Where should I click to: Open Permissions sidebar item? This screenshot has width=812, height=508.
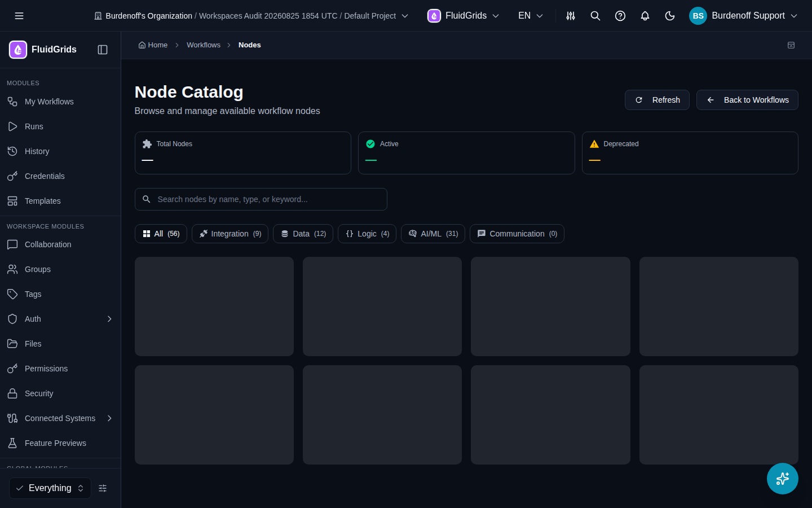(60, 369)
